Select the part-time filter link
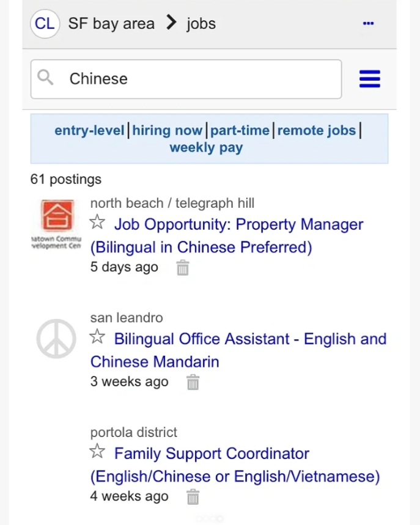The height and width of the screenshot is (525, 420). pyautogui.click(x=240, y=130)
